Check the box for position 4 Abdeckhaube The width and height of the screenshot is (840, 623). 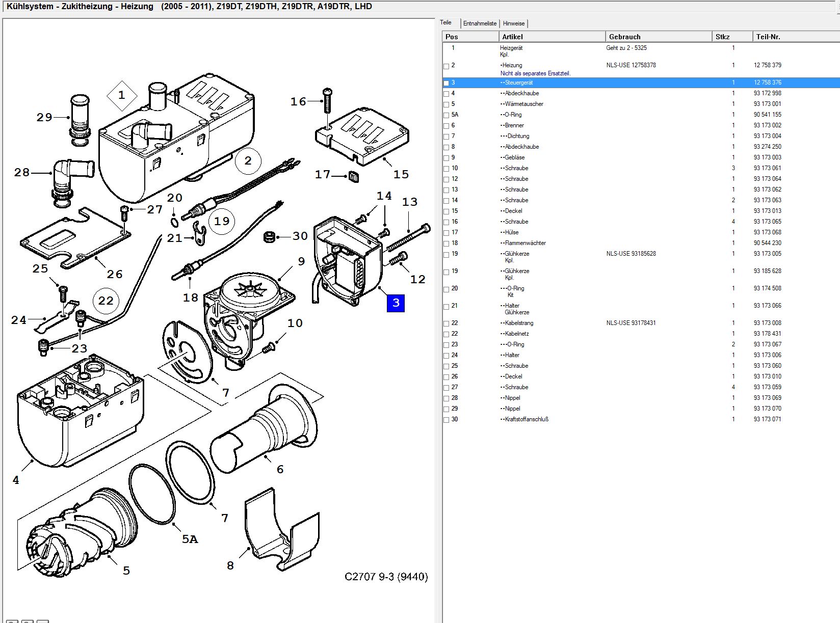pyautogui.click(x=447, y=94)
